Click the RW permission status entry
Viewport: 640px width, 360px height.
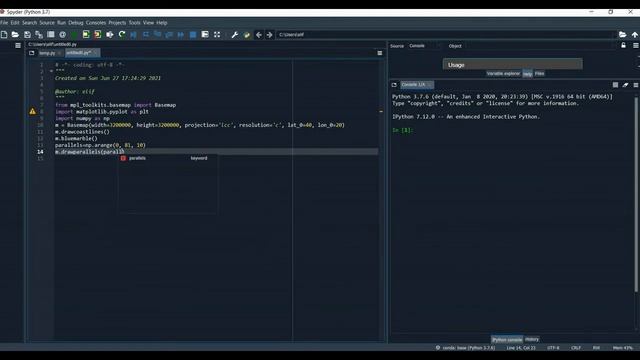[x=596, y=348]
